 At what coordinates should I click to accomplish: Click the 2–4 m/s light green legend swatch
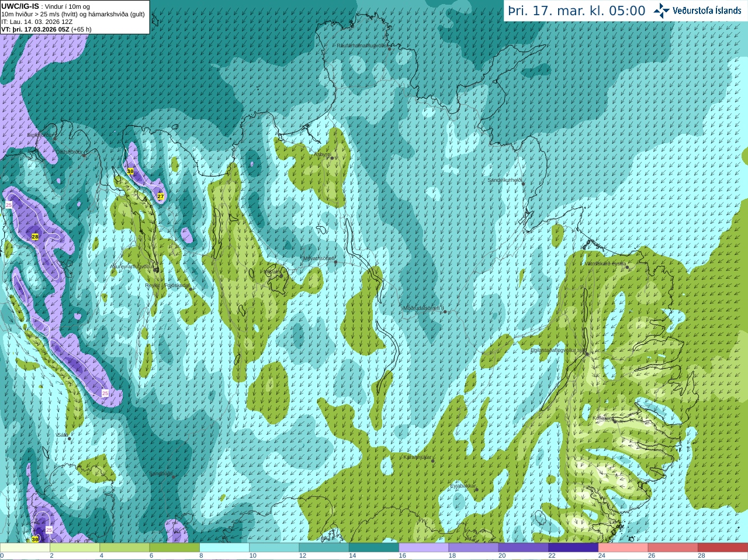[x=75, y=548]
